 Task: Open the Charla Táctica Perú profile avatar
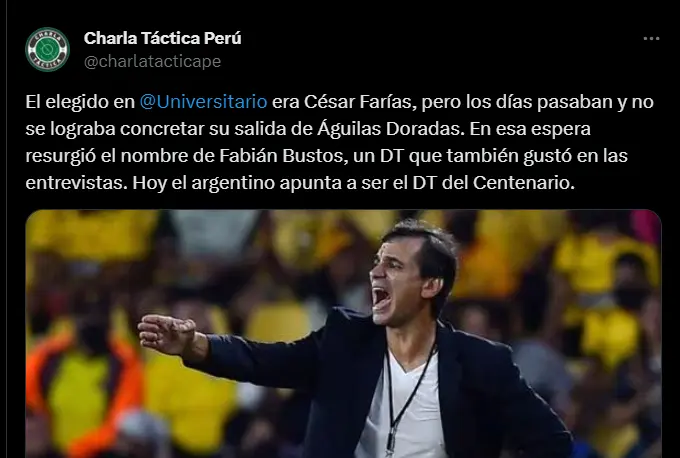point(47,49)
